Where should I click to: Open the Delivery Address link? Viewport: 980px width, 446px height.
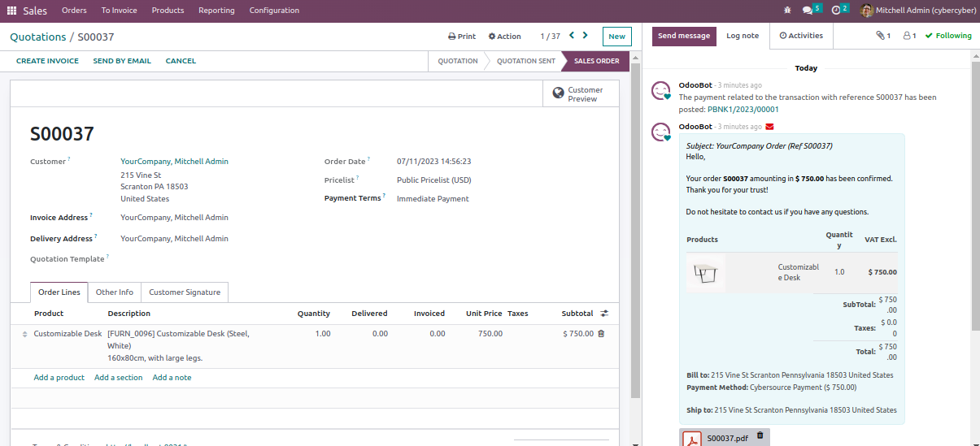[174, 239]
